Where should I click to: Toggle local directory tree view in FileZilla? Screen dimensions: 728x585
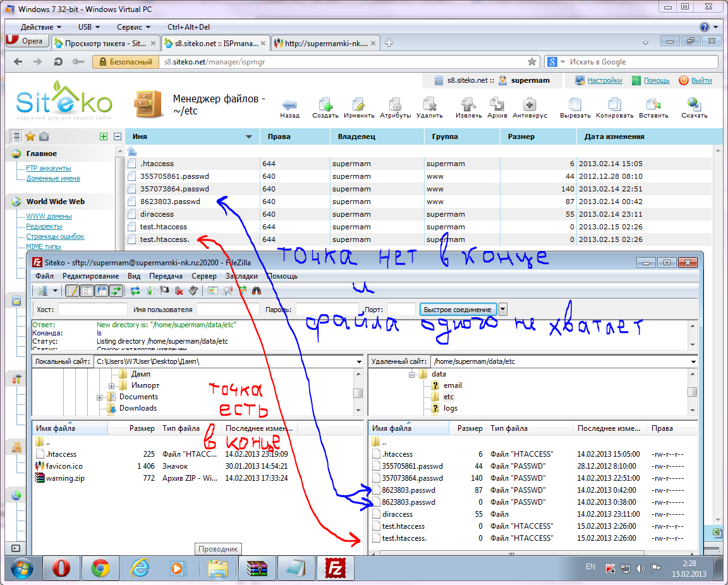click(x=87, y=291)
